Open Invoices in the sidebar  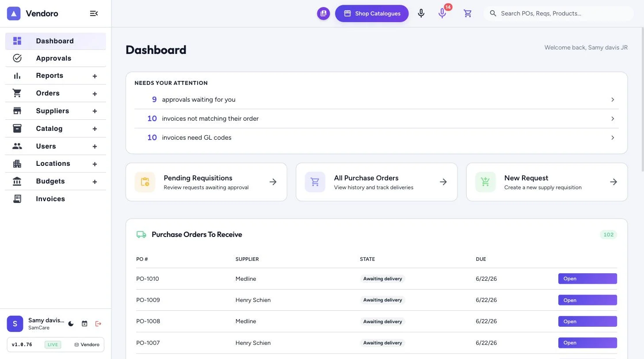[x=56, y=199]
